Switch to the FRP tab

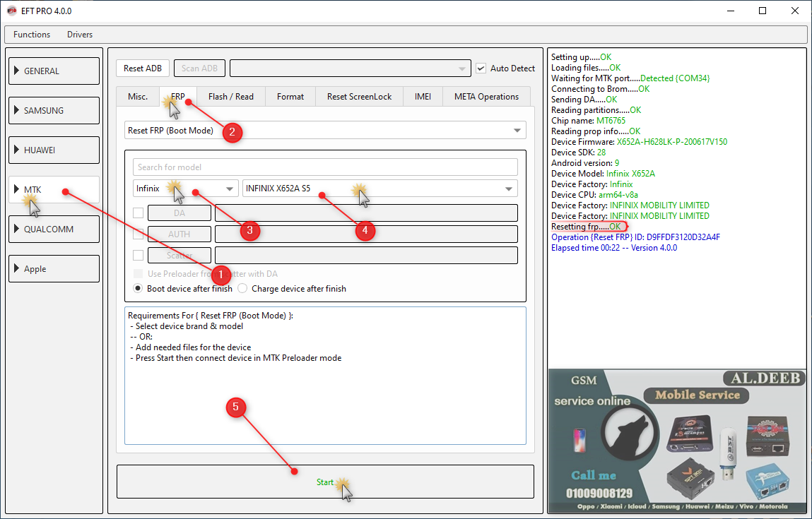point(178,96)
